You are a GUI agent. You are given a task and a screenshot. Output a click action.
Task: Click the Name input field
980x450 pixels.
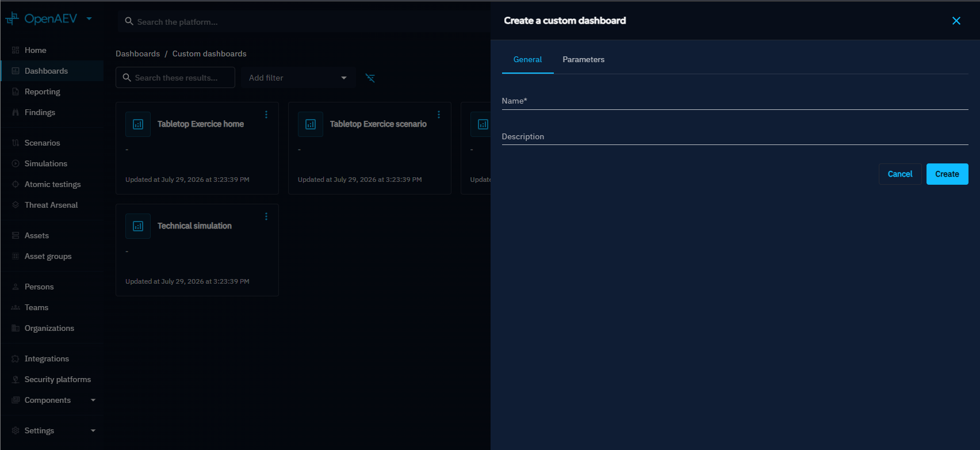click(x=735, y=101)
